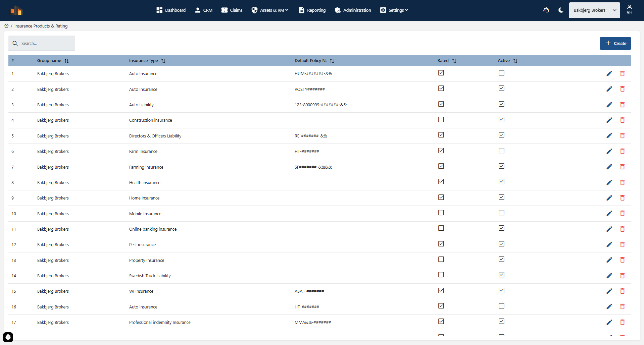Click the search magnifier icon
This screenshot has height=345, width=644.
pos(15,44)
